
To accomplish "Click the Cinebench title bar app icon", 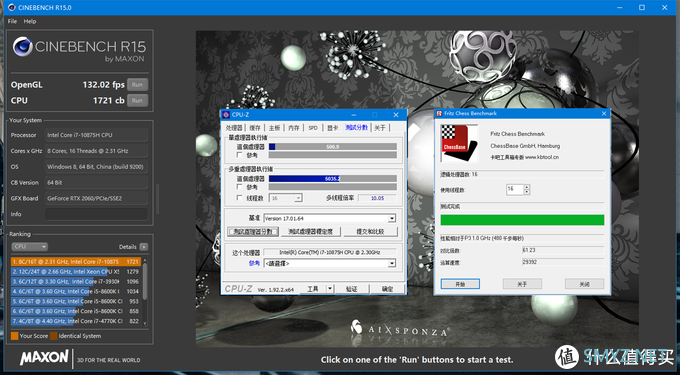I will click(x=11, y=7).
